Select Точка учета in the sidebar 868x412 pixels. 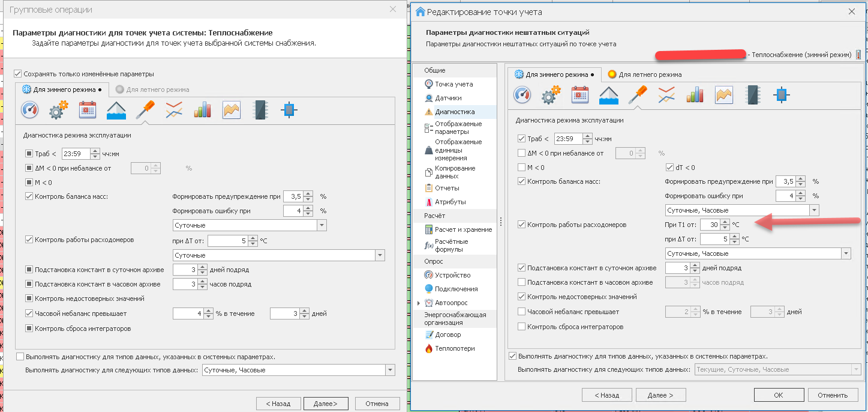coord(453,84)
